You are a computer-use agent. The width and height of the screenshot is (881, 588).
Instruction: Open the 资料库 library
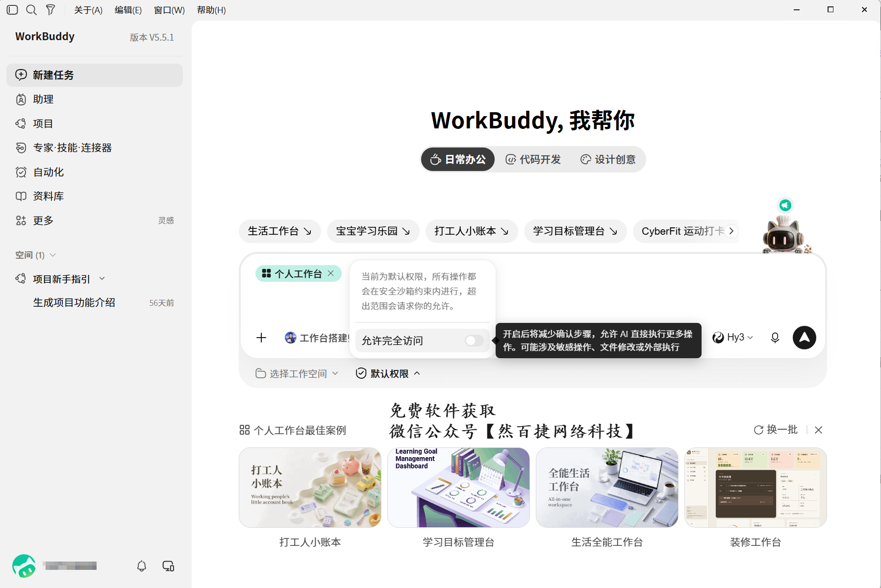[x=95, y=196]
